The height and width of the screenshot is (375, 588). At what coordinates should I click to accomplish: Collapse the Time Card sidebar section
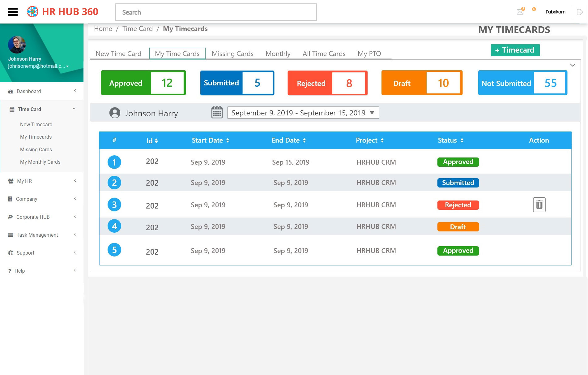coord(74,109)
